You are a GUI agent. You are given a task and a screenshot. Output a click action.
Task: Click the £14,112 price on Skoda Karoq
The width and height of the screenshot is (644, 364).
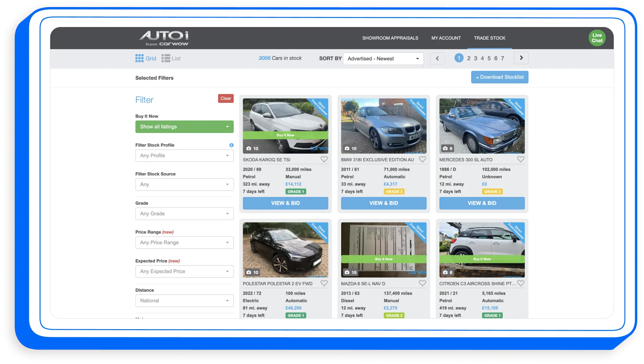tap(293, 184)
